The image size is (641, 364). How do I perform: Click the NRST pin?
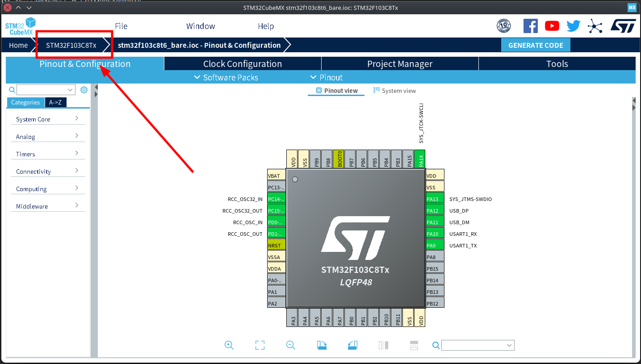click(x=276, y=245)
